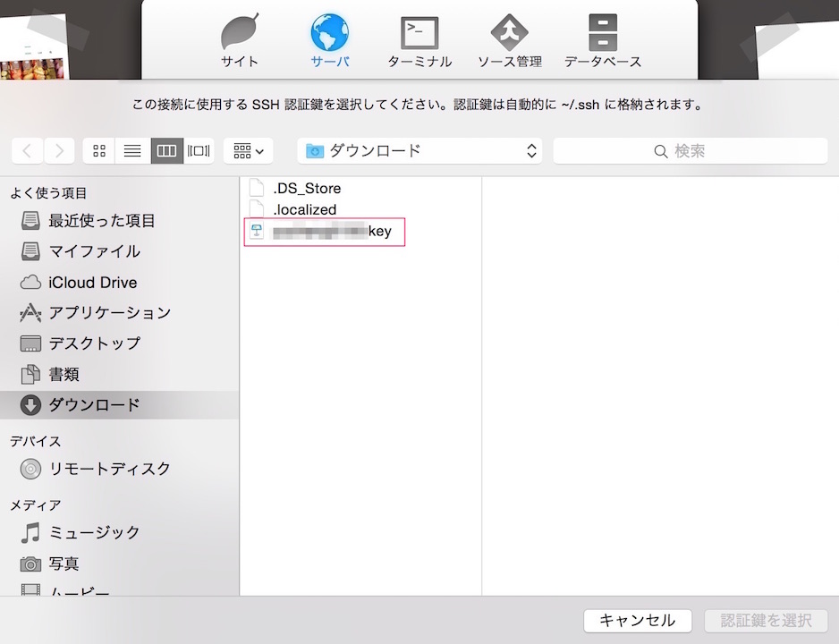Click the リモートディスク disc icon

[x=30, y=469]
